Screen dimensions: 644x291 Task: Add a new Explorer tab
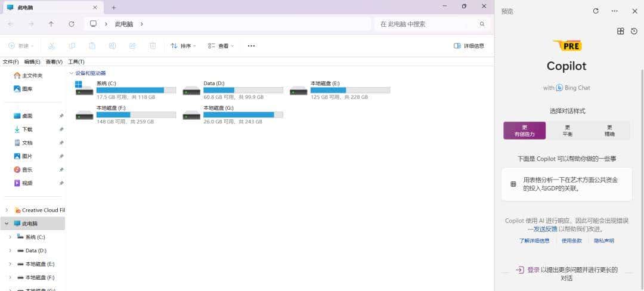(x=114, y=7)
